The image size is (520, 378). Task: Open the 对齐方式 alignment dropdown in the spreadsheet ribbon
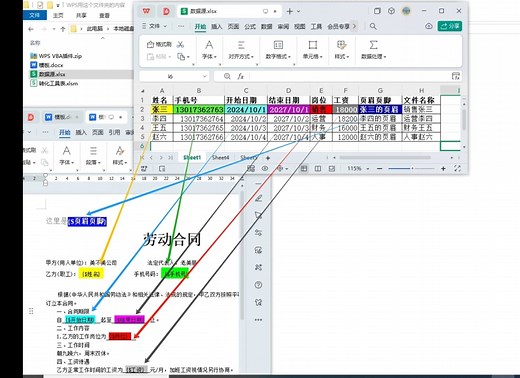coord(241,50)
